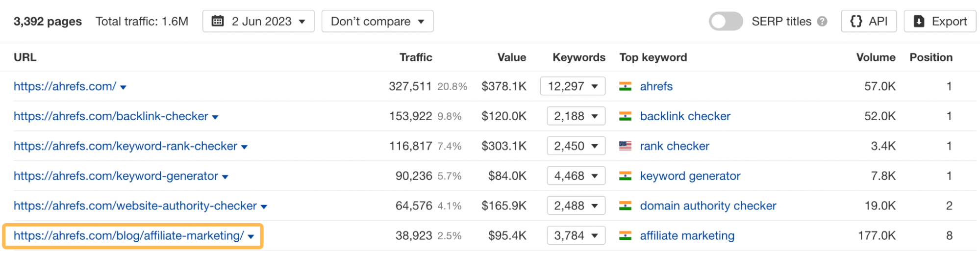Click the India flag beside domain authority checker
This screenshot has height=256, width=980.
[625, 206]
